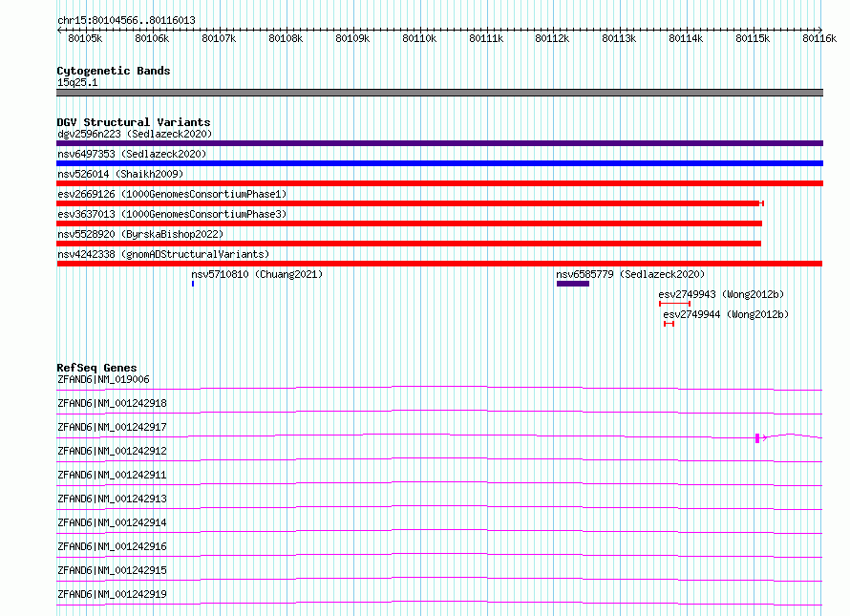Screen dimensions: 850x616
Task: Click the 80116k ruler tick label
Action: [x=819, y=38]
